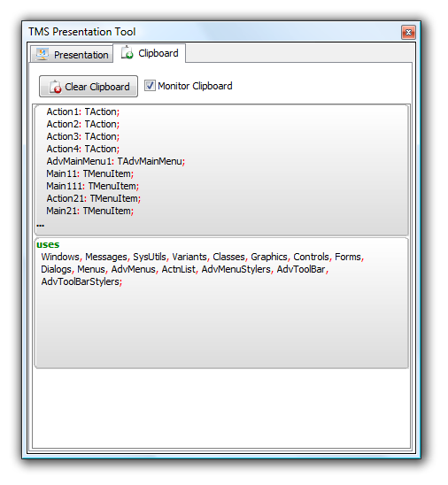This screenshot has height=485, width=448.
Task: Close the TMS Presentation Tool window
Action: click(x=408, y=32)
